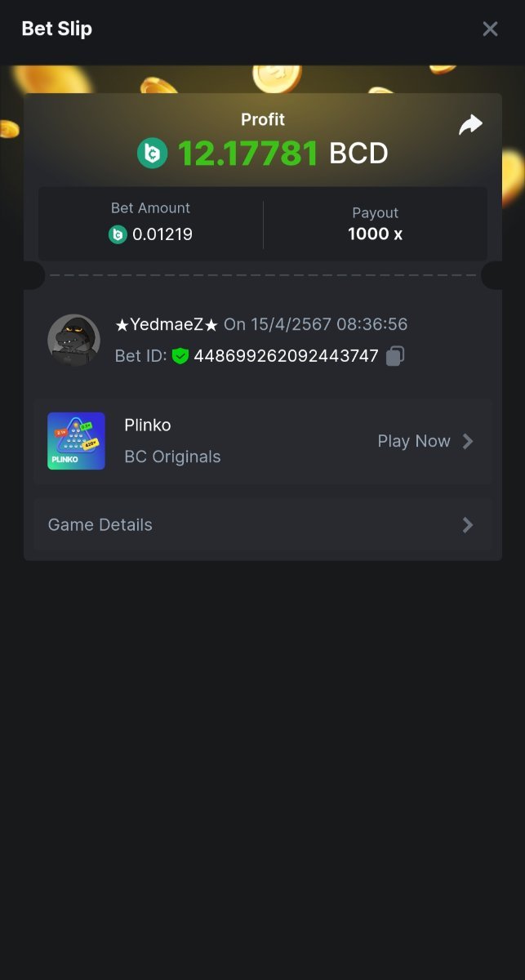The height and width of the screenshot is (980, 525).
Task: Click the BCD coin icon beside profit
Action: click(x=152, y=153)
